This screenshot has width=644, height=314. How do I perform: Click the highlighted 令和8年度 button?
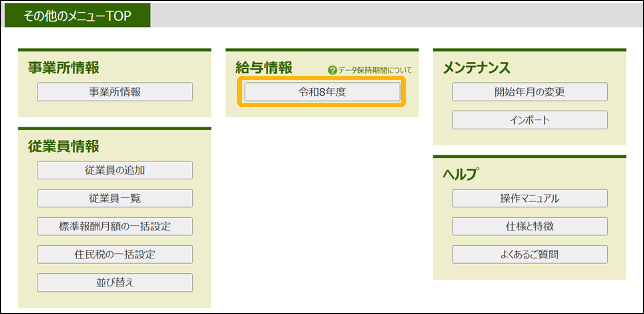(x=322, y=92)
